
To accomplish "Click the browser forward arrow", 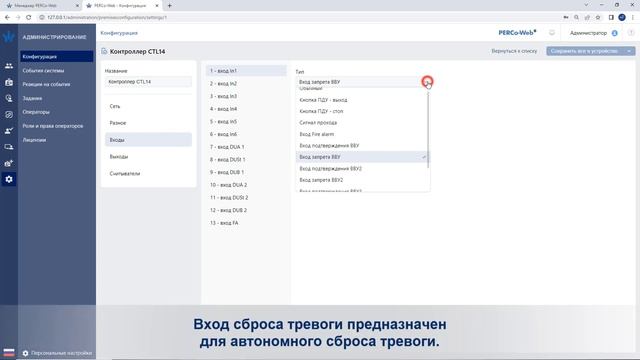I will click(x=18, y=17).
